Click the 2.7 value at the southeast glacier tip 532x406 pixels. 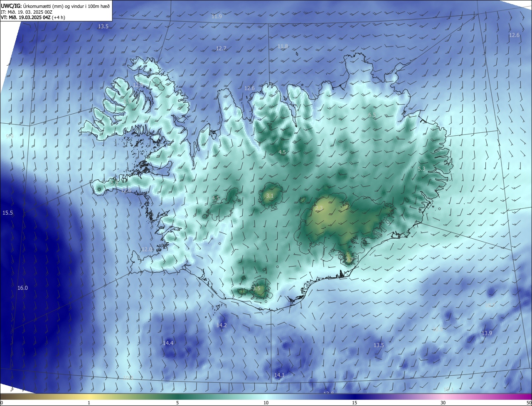[349, 260]
